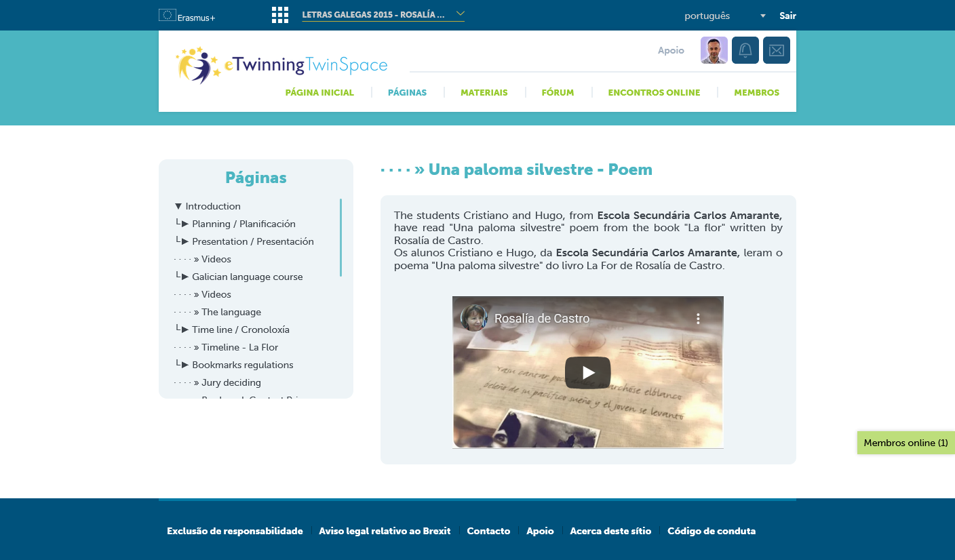Open the português language dropdown
Screen dimensions: 955x560
[725, 16]
